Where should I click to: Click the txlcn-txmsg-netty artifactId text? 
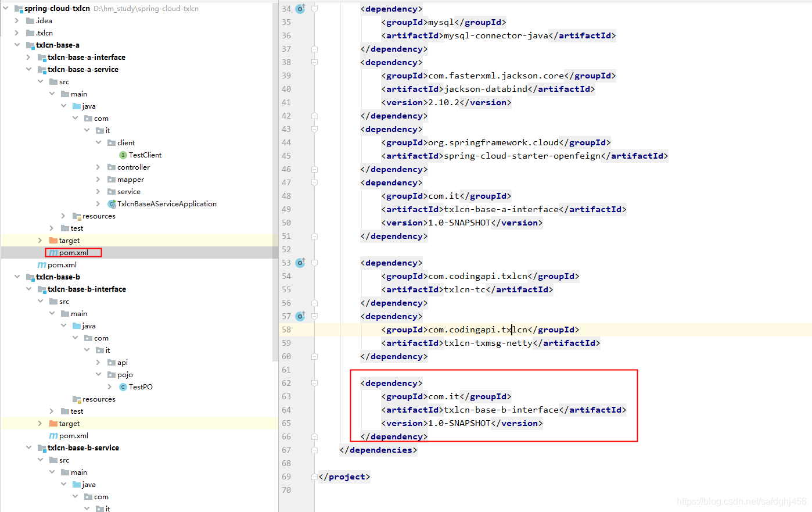tap(488, 343)
